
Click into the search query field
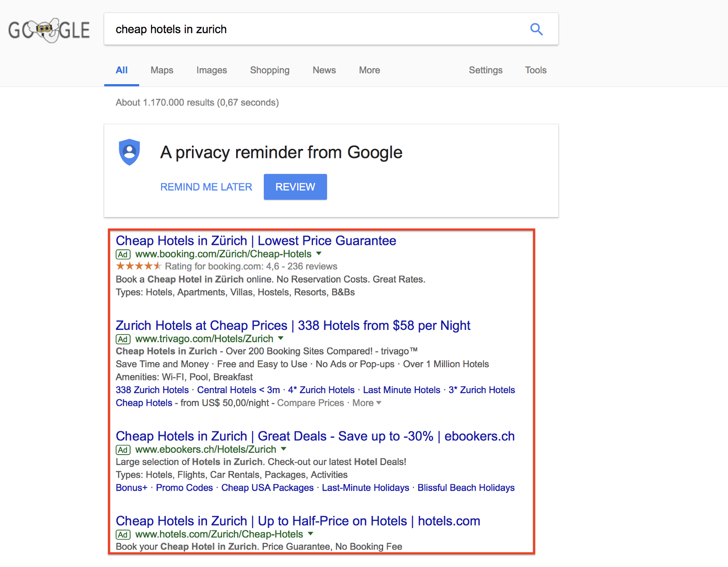pos(314,30)
